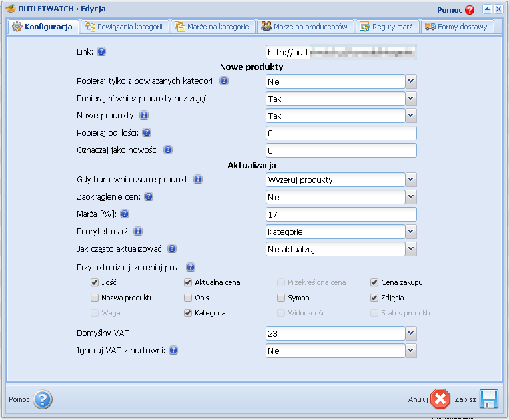Image resolution: width=509 pixels, height=420 pixels.
Task: Uncheck the Aktualna cena checkbox
Action: pyautogui.click(x=188, y=282)
